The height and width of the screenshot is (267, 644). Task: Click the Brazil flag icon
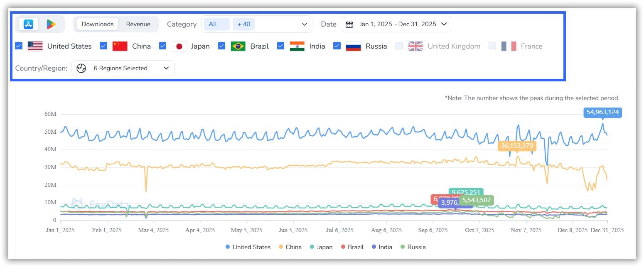click(238, 46)
